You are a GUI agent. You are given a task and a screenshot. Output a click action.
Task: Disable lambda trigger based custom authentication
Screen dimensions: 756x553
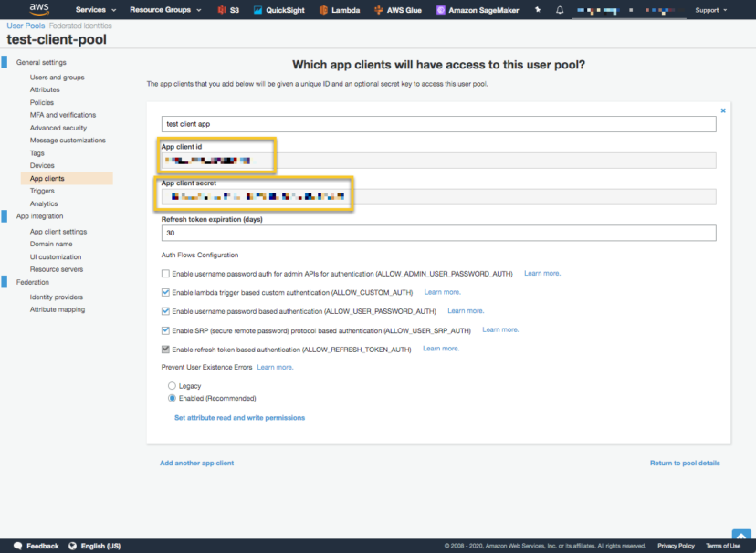(x=165, y=292)
